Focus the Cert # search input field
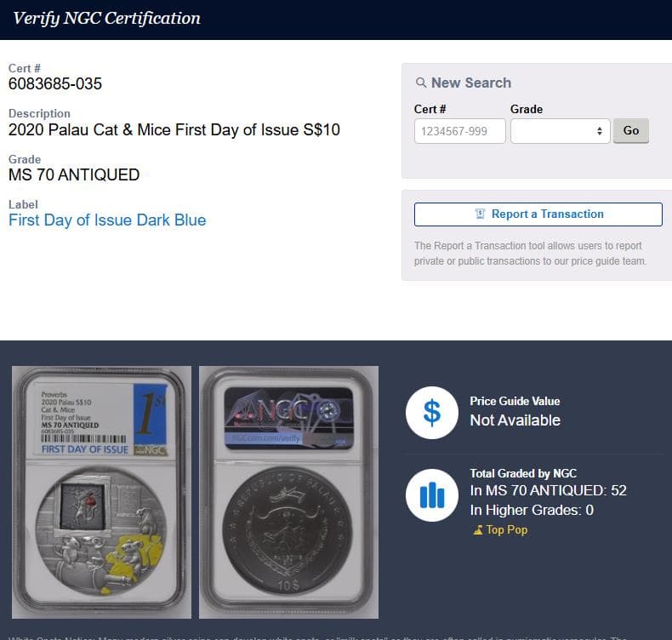Image resolution: width=672 pixels, height=640 pixels. pyautogui.click(x=459, y=131)
